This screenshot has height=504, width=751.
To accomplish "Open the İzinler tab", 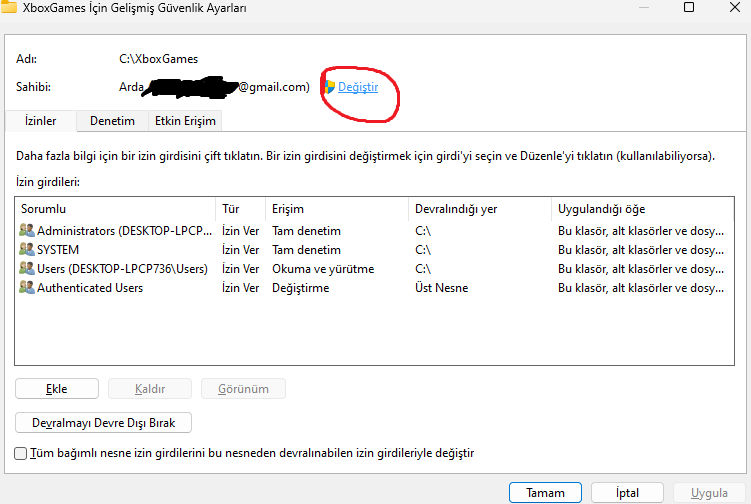I will click(41, 121).
